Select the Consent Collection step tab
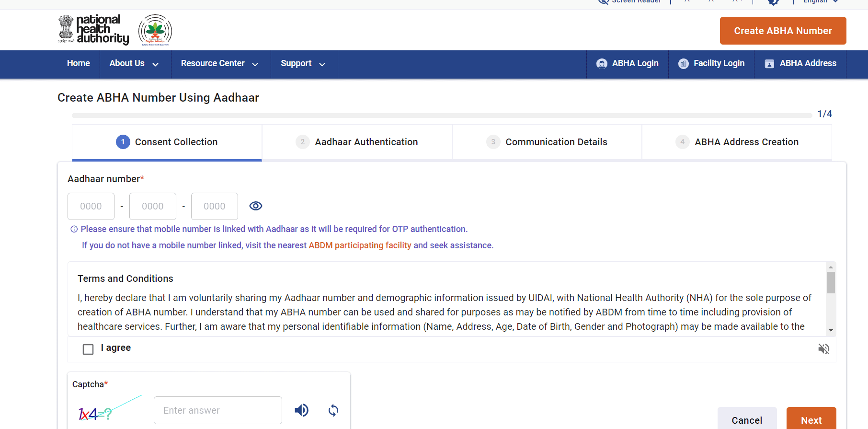The width and height of the screenshot is (868, 429). tap(167, 142)
